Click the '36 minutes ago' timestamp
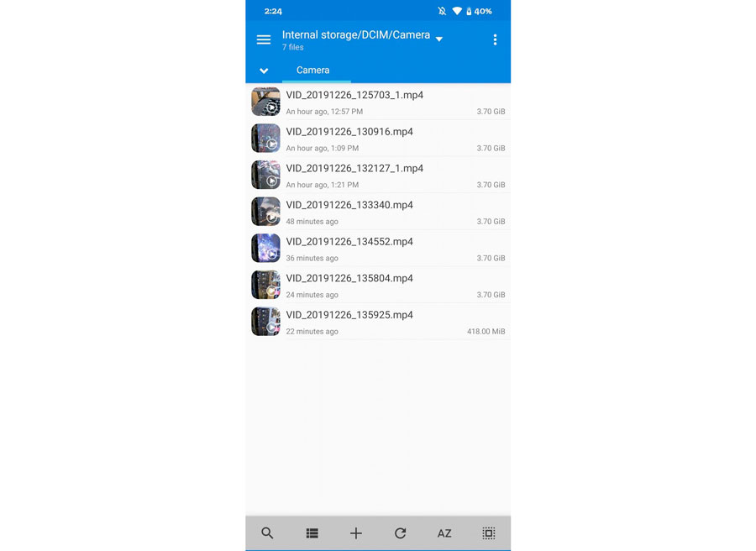Screen dimensions: 756x551 (x=312, y=258)
